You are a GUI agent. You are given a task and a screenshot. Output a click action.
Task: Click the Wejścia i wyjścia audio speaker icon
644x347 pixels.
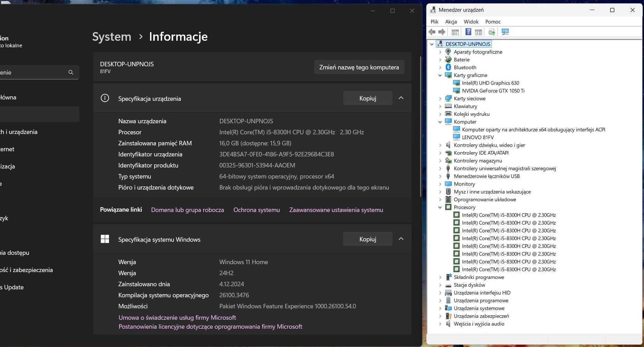click(448, 324)
